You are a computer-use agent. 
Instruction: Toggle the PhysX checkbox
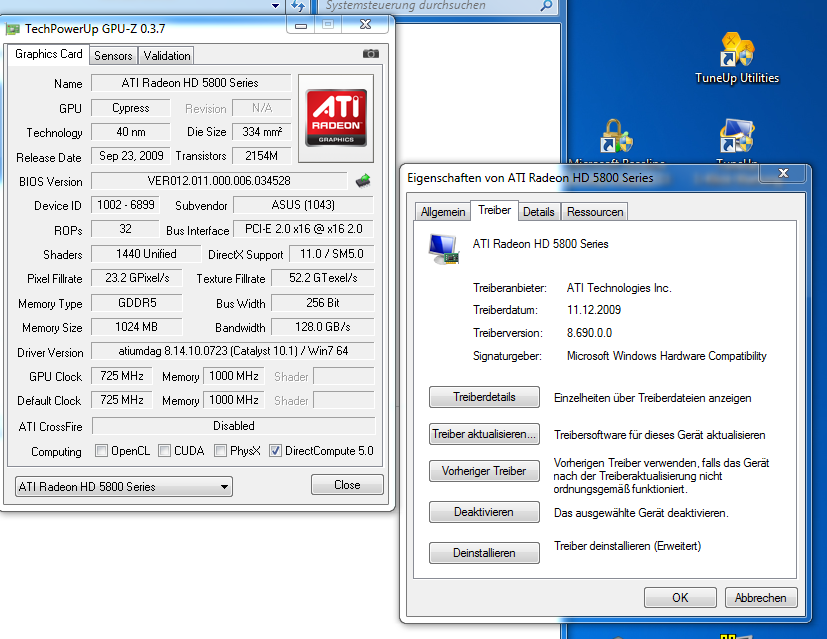pos(220,451)
